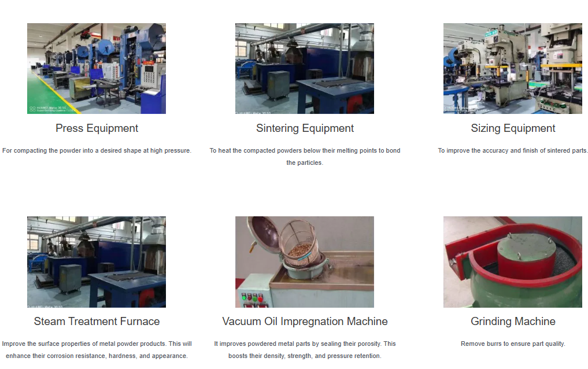Click the Steam Treatment Furnace heading
This screenshot has height=369, width=588.
[97, 322]
